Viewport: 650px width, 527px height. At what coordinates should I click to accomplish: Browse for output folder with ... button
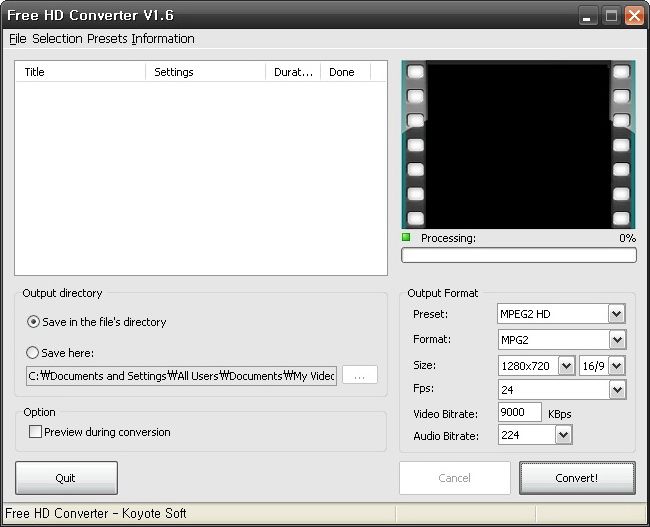(360, 375)
